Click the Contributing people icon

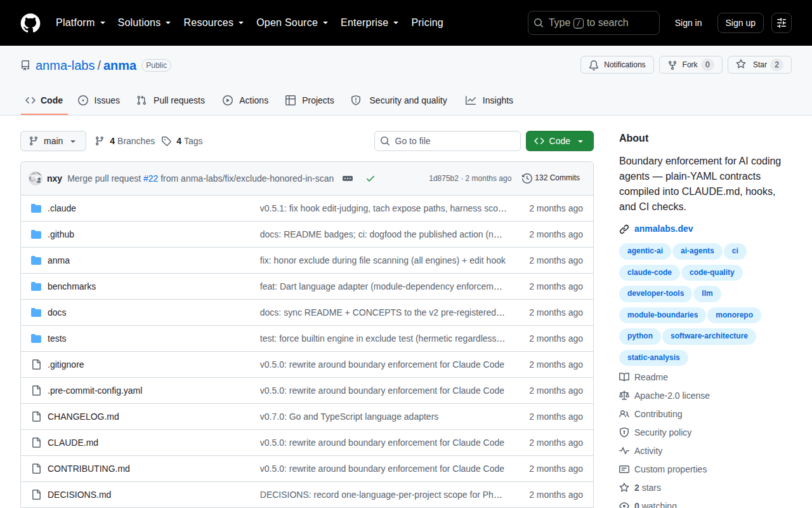coord(624,414)
